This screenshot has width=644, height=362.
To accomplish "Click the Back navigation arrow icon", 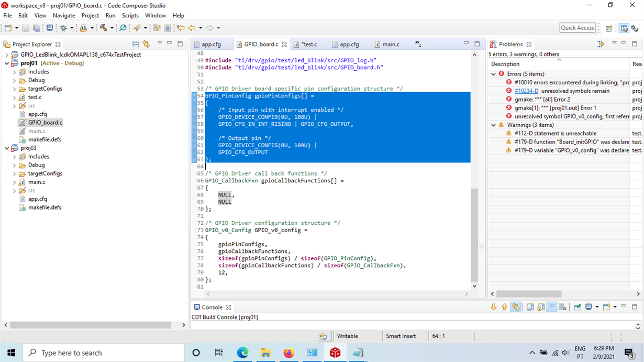I will click(192, 28).
